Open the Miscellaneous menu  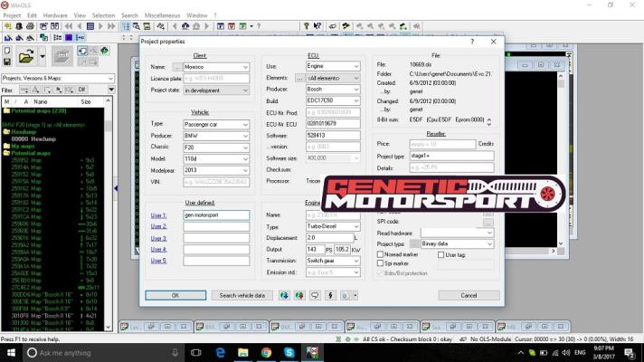[163, 15]
